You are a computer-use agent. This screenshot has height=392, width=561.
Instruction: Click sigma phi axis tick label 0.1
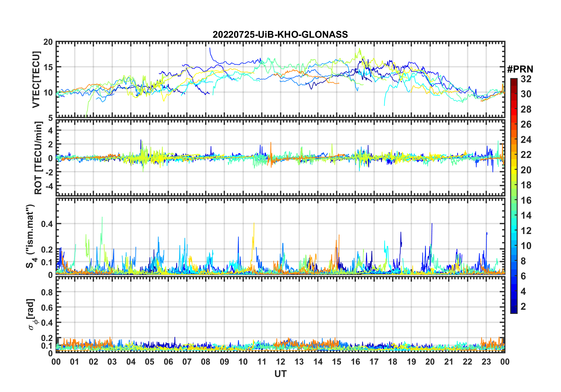[x=47, y=345]
